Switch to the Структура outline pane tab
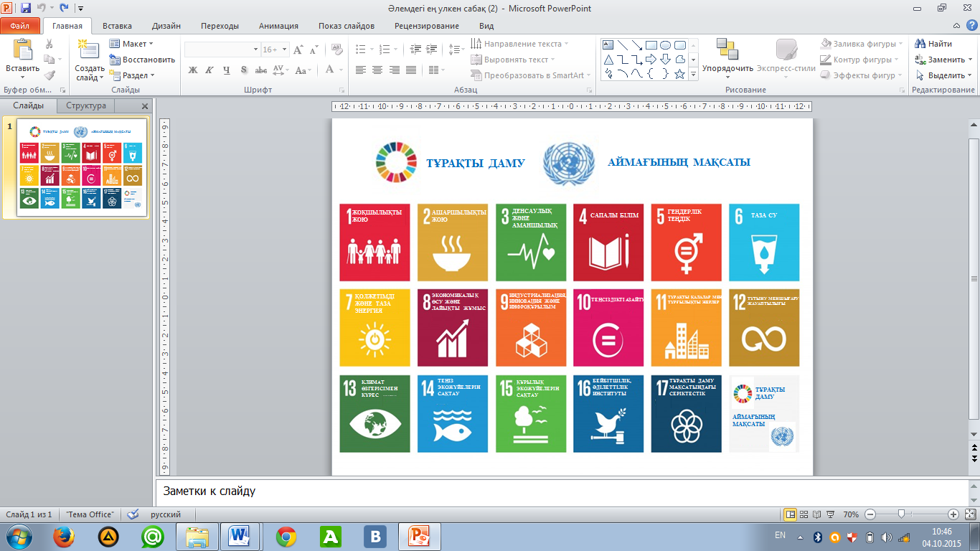The height and width of the screenshot is (551, 980). point(86,105)
